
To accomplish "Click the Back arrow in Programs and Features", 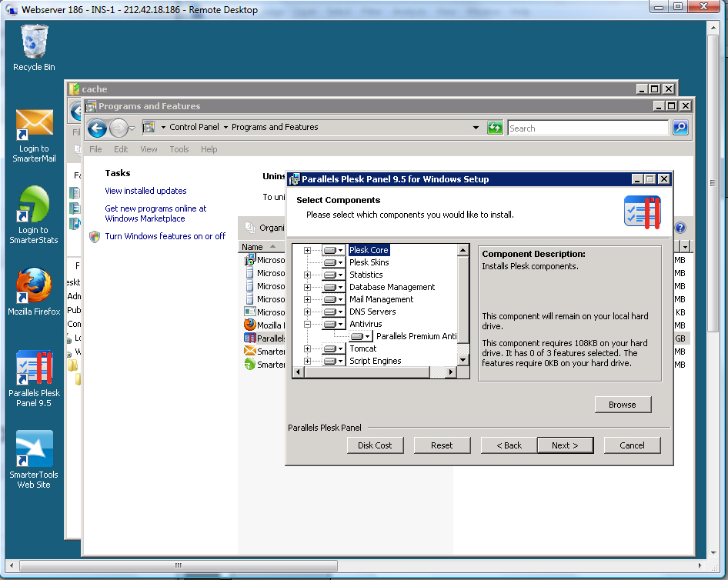I will coord(97,128).
